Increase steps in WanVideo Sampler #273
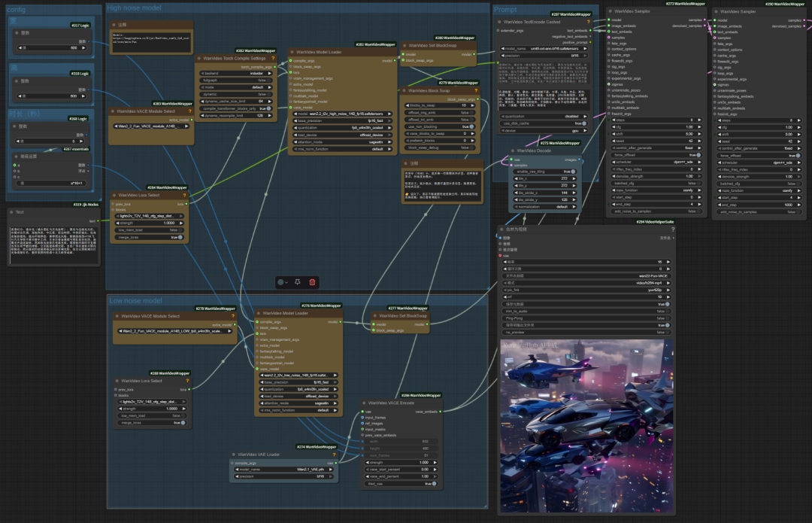This screenshot has width=812, height=523. (x=700, y=120)
